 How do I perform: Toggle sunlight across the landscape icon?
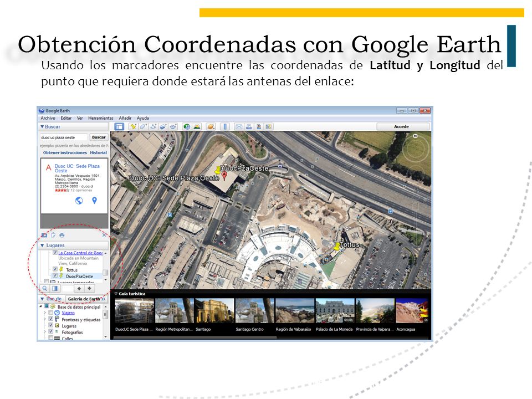tap(197, 126)
